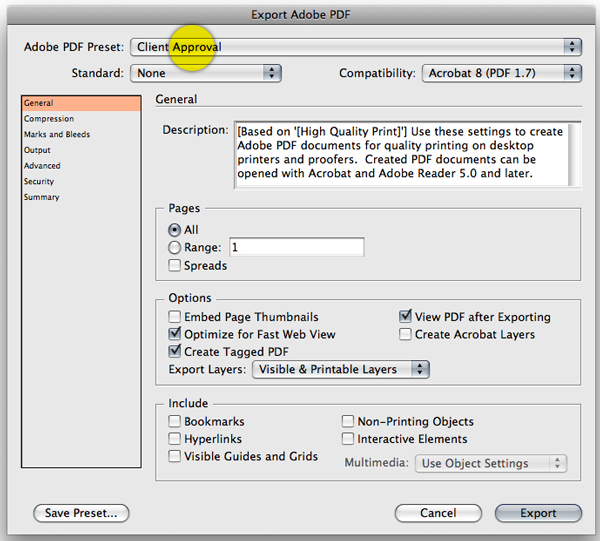Toggle Embed Page Thumbnails checkbox
Viewport: 600px width, 541px height.
click(174, 317)
